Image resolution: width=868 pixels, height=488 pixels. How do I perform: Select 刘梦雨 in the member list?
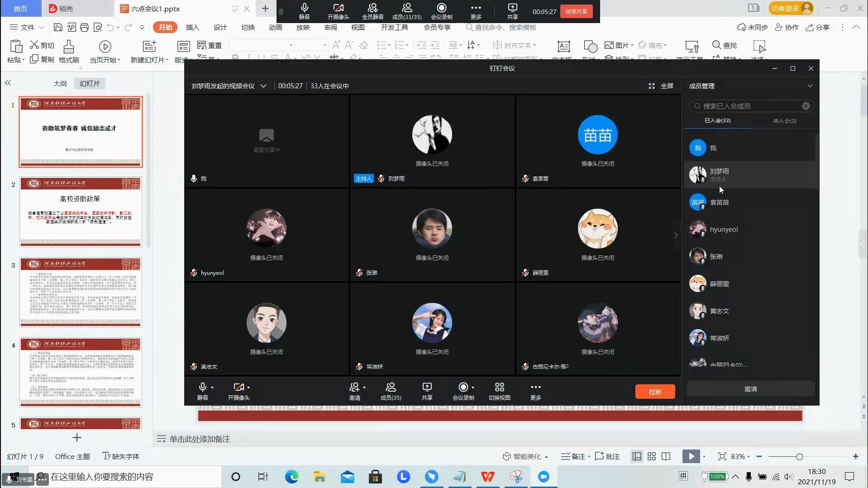(750, 175)
